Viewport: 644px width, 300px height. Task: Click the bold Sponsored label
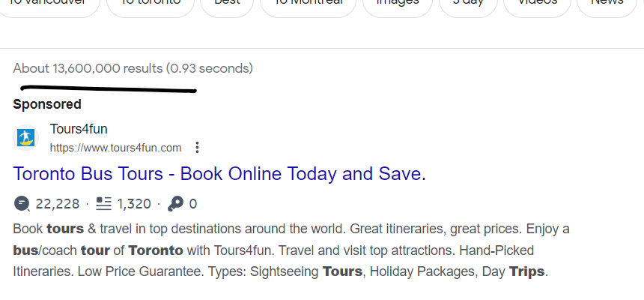[x=47, y=104]
